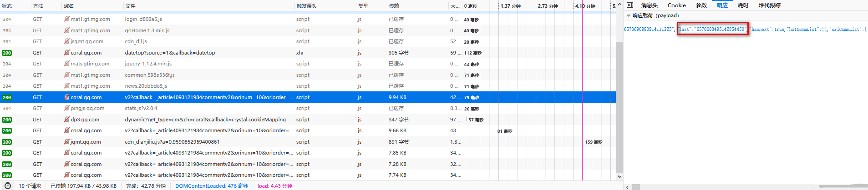Click the 完成: 42.78 分钟 status entry
Image resolution: width=868 pixels, height=190 pixels.
pyautogui.click(x=146, y=186)
